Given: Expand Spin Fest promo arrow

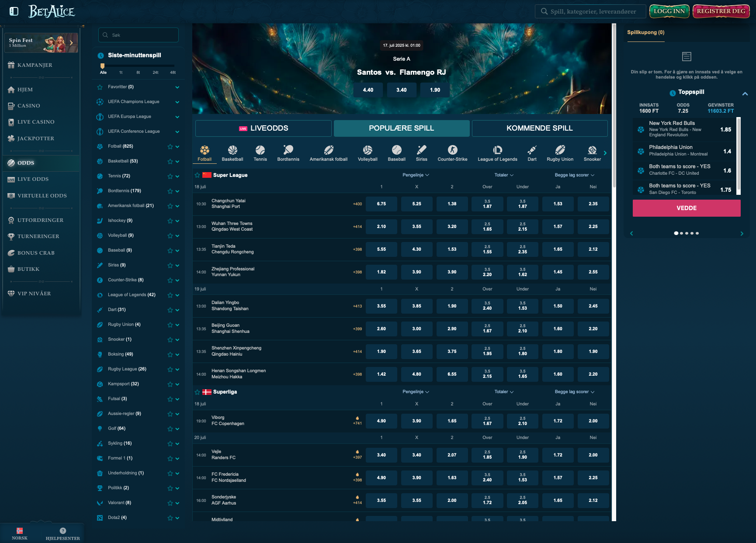Looking at the screenshot, I should (71, 43).
